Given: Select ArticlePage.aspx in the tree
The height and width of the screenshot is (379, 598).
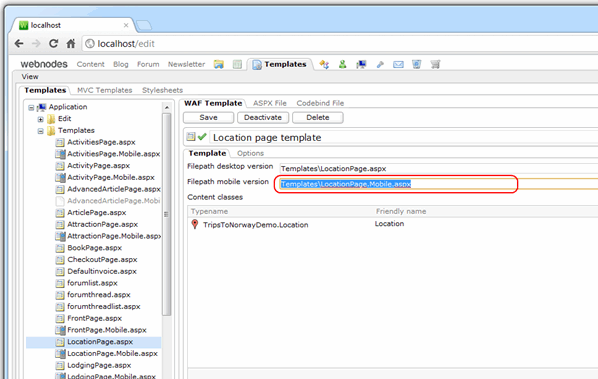Looking at the screenshot, I should click(96, 213).
